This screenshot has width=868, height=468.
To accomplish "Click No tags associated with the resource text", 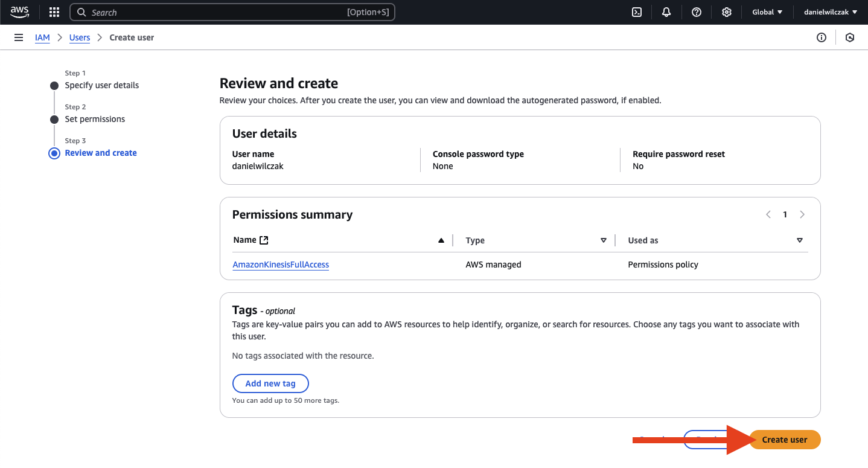I will coord(303,356).
